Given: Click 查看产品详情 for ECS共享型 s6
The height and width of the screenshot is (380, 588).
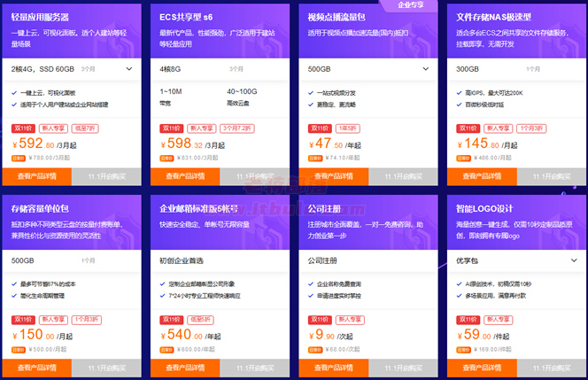Looking at the screenshot, I should coord(185,176).
